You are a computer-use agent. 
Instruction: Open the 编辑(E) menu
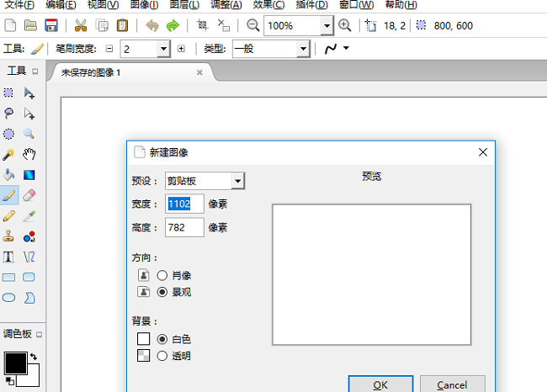[61, 5]
